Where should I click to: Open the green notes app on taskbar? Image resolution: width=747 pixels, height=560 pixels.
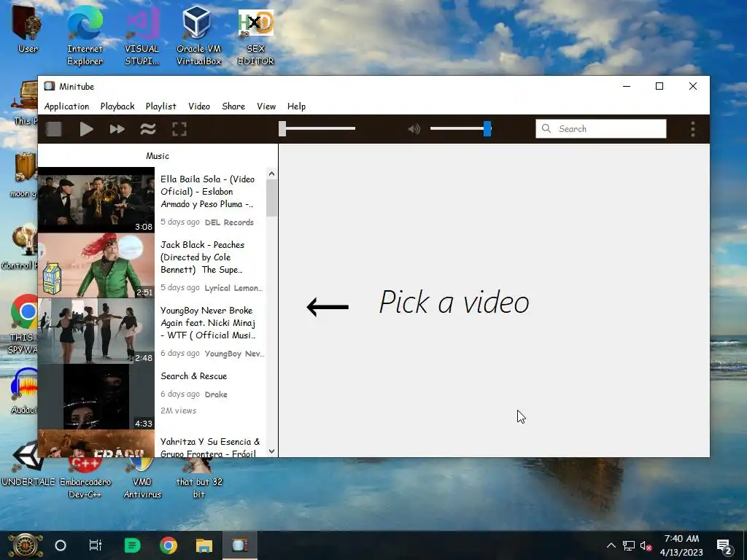coord(133,545)
